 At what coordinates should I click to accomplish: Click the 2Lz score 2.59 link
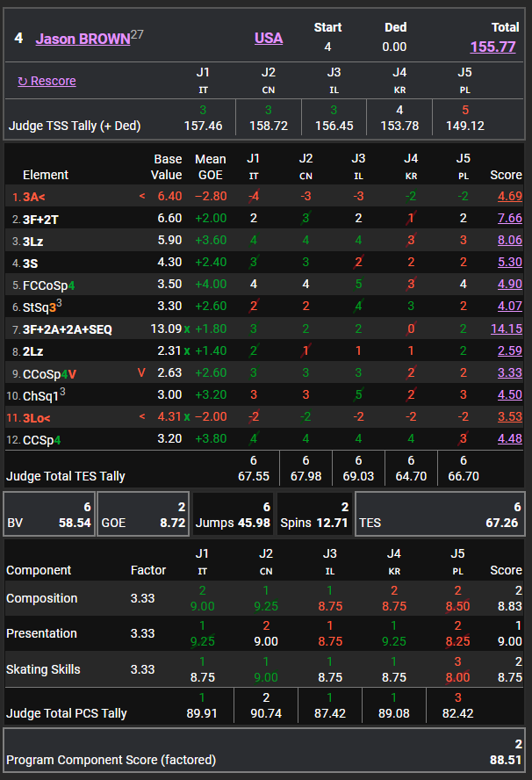point(509,350)
